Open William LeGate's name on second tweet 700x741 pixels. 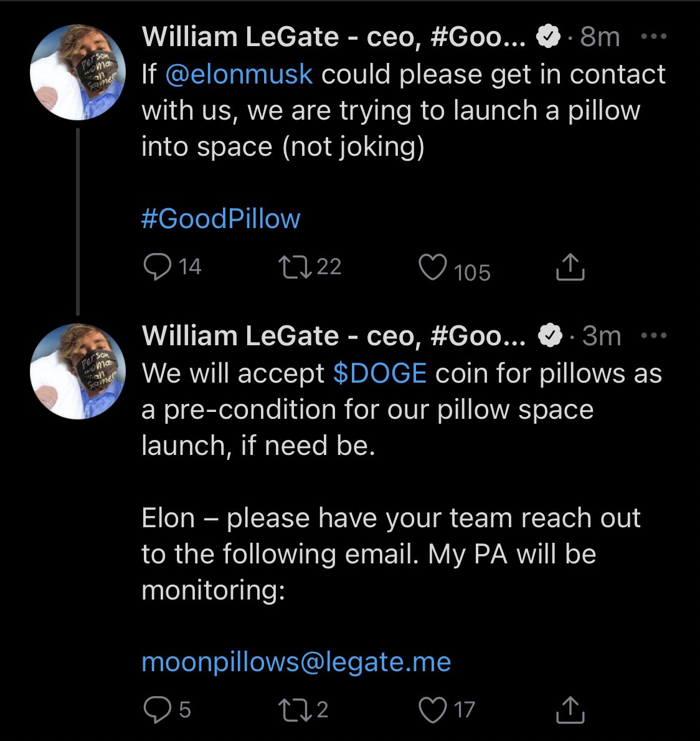point(333,336)
